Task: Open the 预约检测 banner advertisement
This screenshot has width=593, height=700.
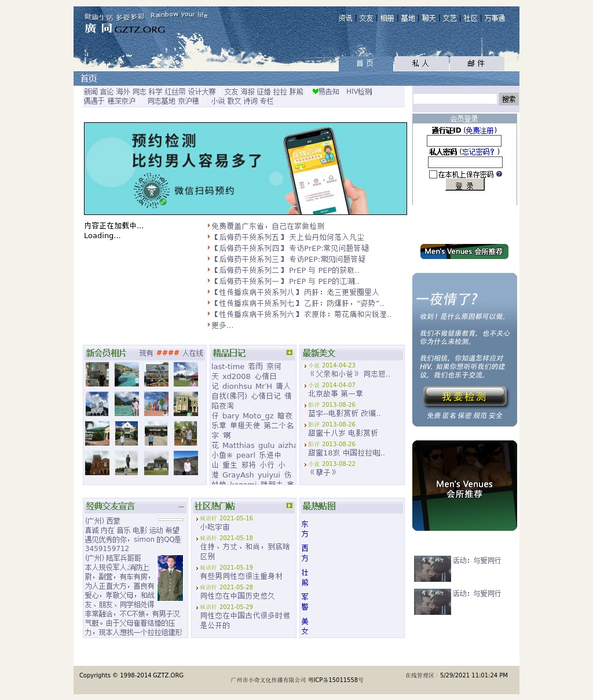Action: 246,169
